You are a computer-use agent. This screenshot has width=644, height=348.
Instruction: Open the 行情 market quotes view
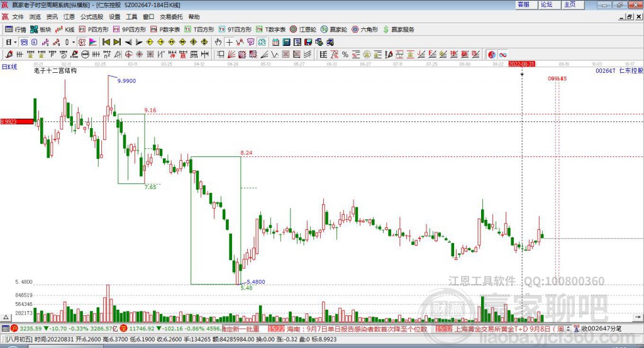click(16, 30)
